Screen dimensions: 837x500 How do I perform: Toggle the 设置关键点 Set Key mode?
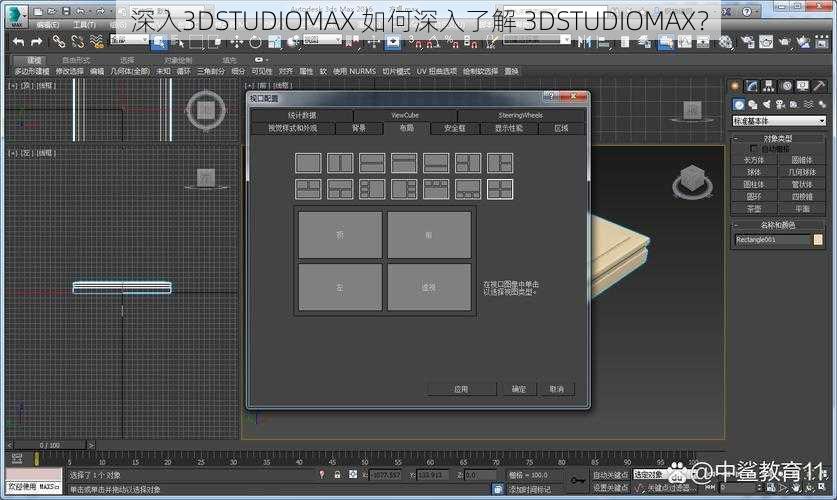pyautogui.click(x=610, y=488)
